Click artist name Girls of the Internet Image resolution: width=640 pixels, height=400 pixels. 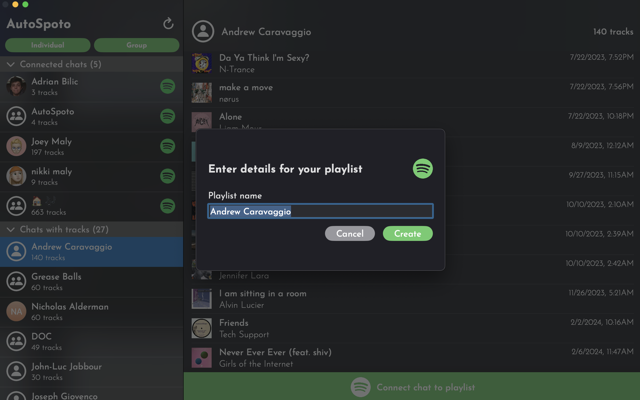click(x=256, y=364)
